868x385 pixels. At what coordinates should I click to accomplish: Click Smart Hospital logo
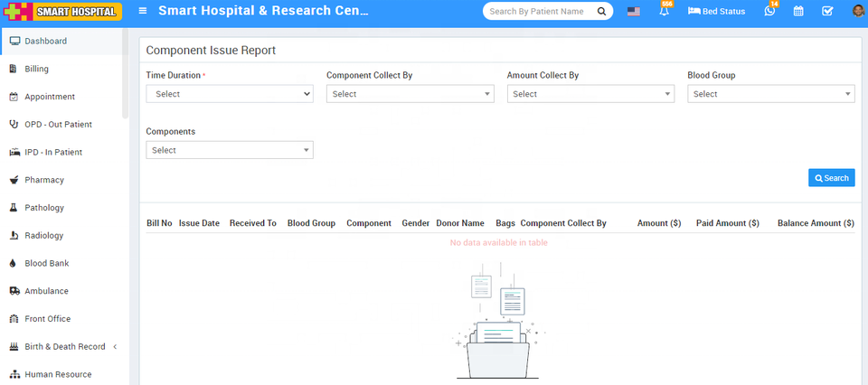(62, 11)
